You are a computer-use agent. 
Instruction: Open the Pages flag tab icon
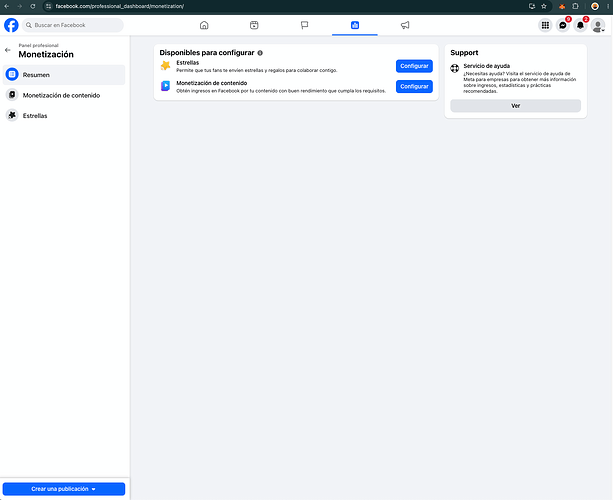pyautogui.click(x=305, y=25)
